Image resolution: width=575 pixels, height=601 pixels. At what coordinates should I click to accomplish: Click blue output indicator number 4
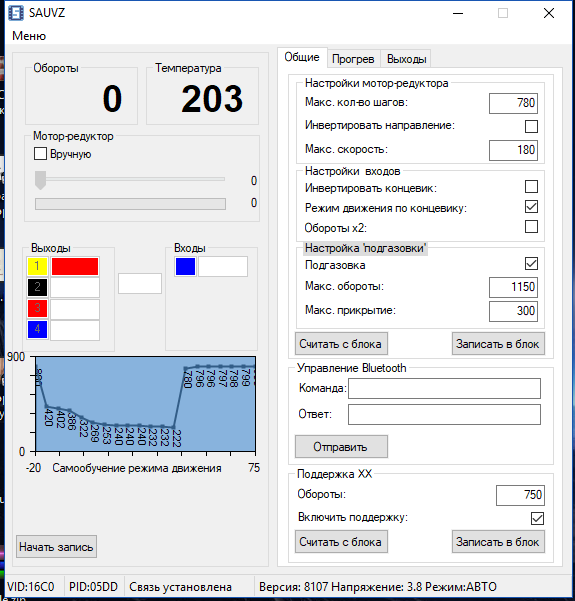click(x=37, y=329)
